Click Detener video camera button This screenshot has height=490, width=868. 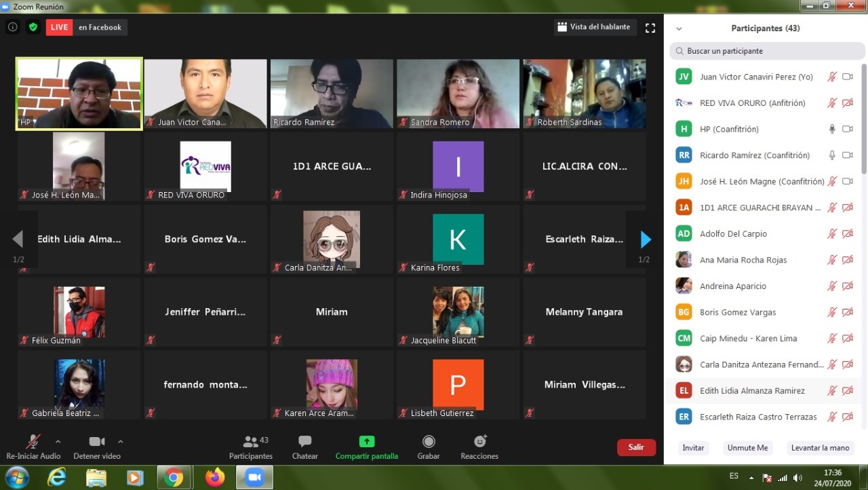click(x=97, y=447)
